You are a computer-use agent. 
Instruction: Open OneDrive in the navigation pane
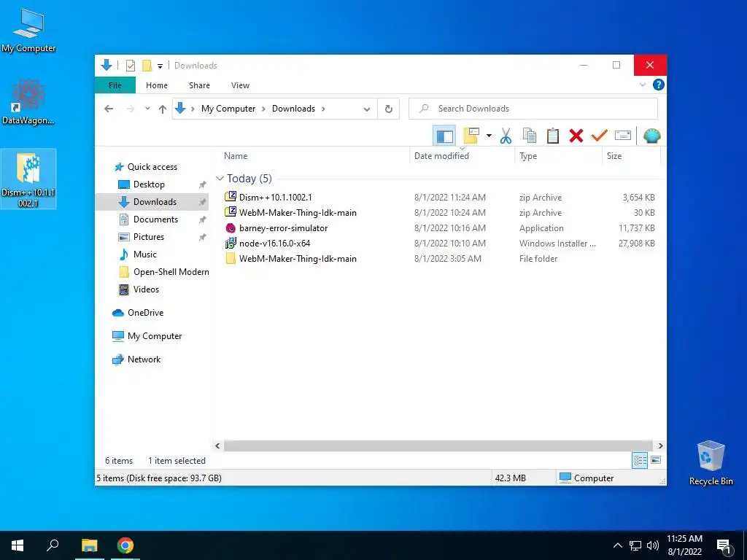tap(145, 313)
